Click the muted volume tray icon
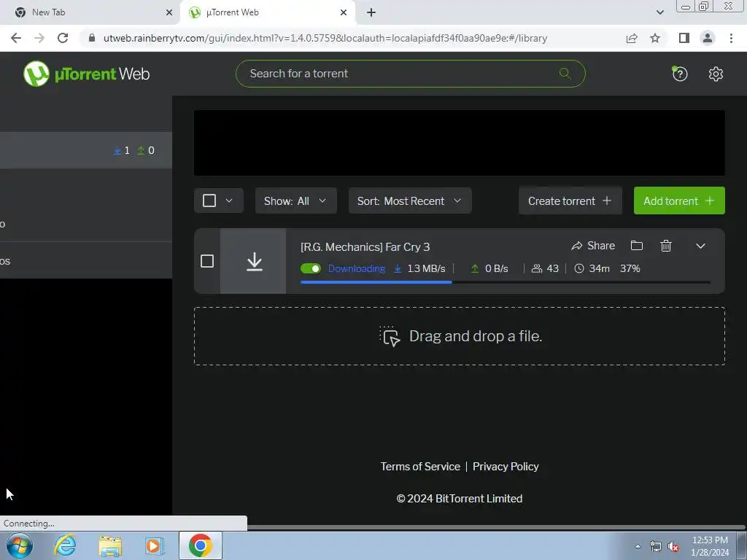Image resolution: width=747 pixels, height=560 pixels. (673, 547)
